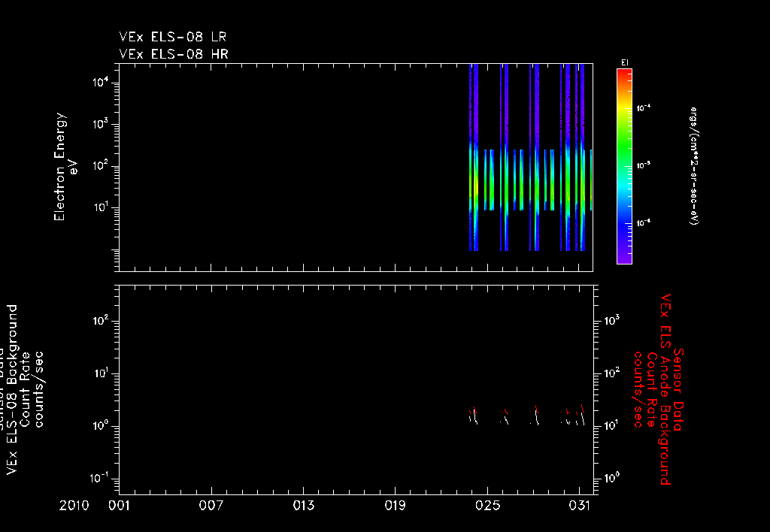This screenshot has height=532, width=770.
Task: Click the 10^3 tick on the right red axis
Action: tap(611, 320)
